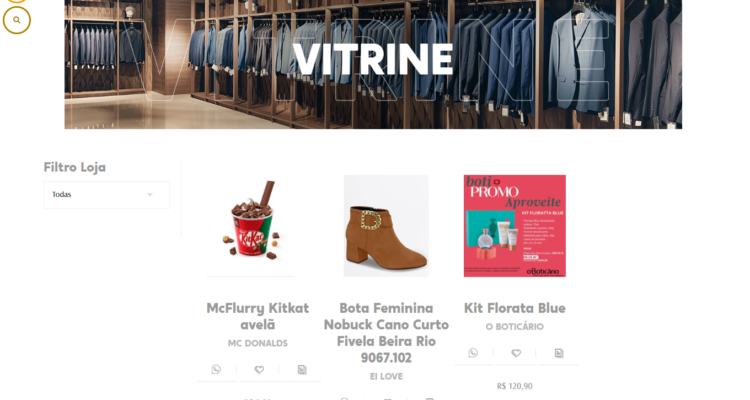This screenshot has height=400, width=750.
Task: Select the O BOTICÁRIO store label
Action: point(515,326)
